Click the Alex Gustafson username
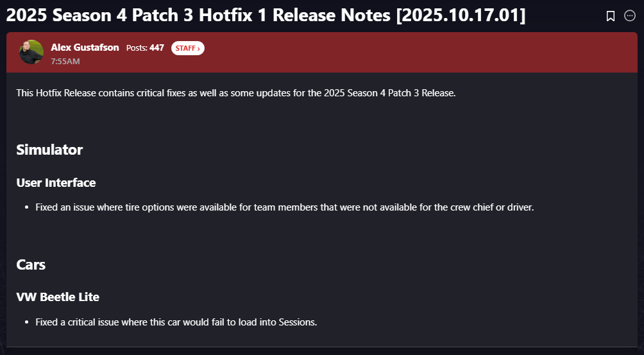Image resolution: width=644 pixels, height=355 pixels. pyautogui.click(x=85, y=48)
